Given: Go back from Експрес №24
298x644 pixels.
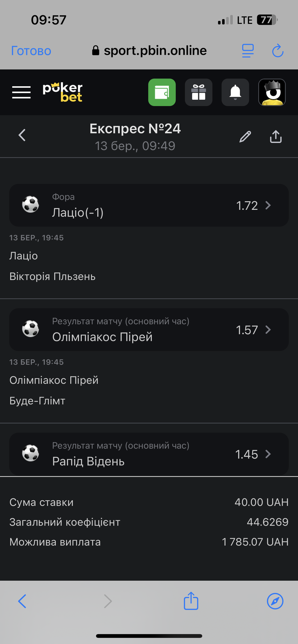Looking at the screenshot, I should 22,135.
